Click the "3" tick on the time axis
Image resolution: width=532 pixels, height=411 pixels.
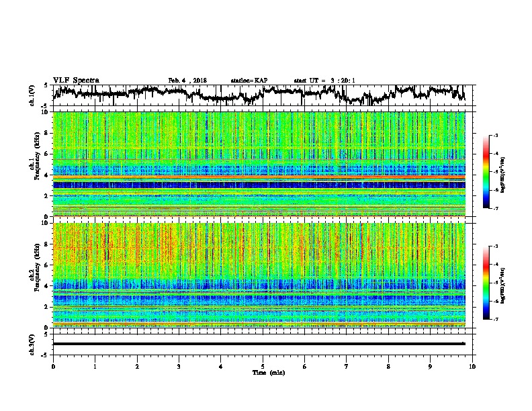[179, 366]
